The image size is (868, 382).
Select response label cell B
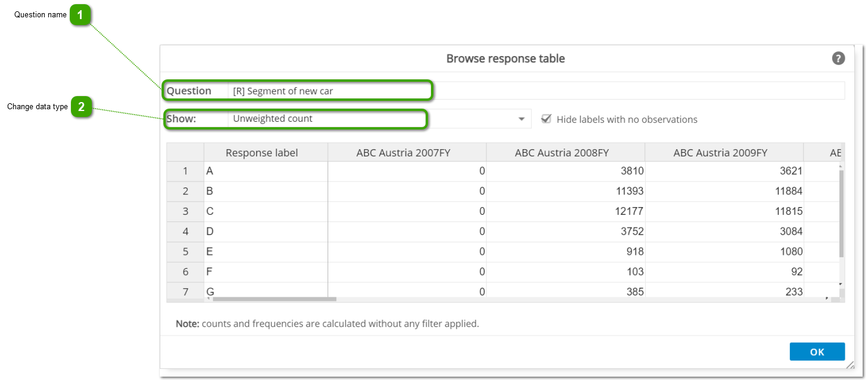266,192
